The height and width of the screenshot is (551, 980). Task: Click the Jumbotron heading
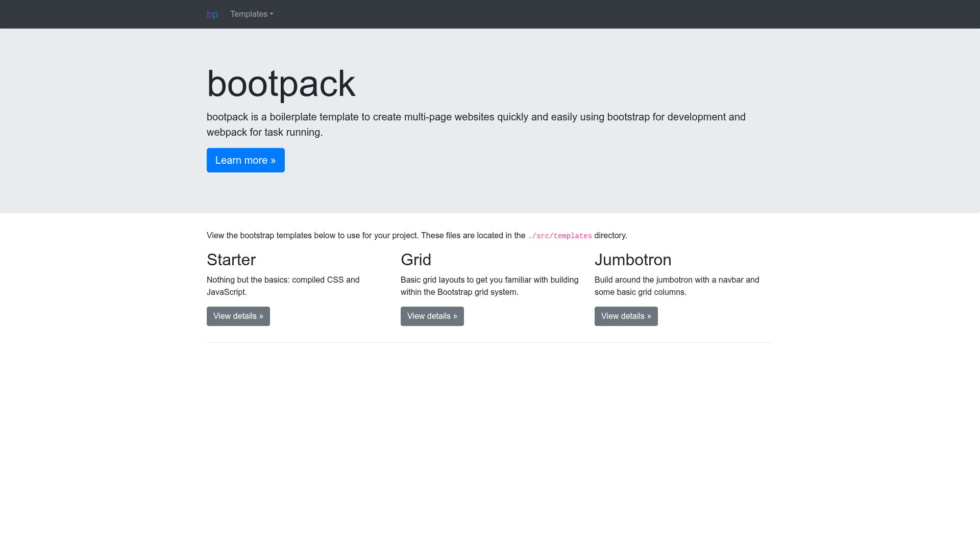[633, 260]
